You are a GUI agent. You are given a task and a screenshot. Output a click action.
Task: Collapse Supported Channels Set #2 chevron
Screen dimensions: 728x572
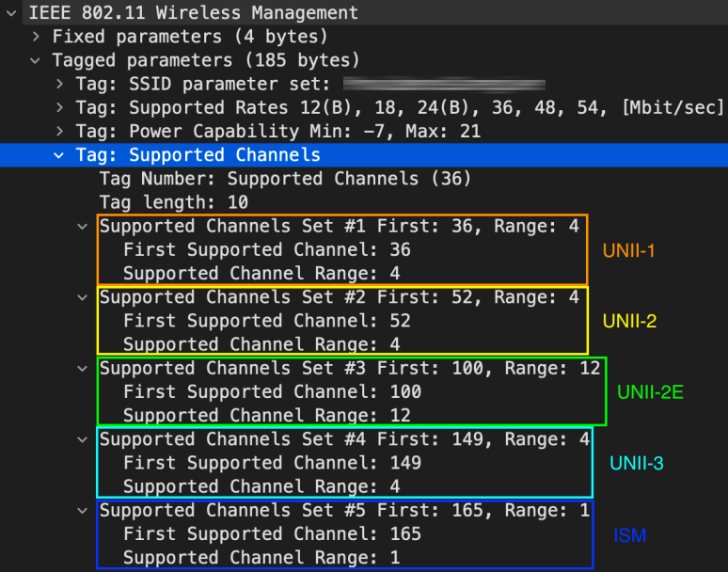pos(83,297)
